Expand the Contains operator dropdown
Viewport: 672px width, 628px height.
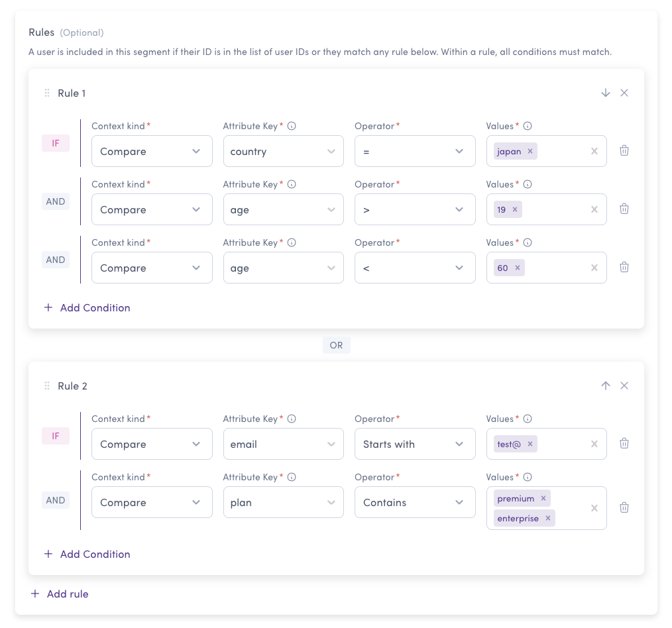tap(415, 502)
